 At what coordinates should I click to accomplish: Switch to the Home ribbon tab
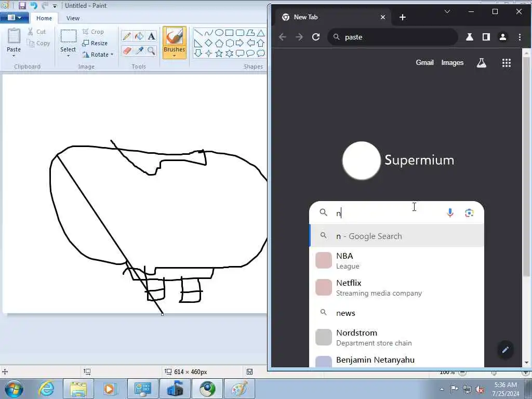(44, 18)
